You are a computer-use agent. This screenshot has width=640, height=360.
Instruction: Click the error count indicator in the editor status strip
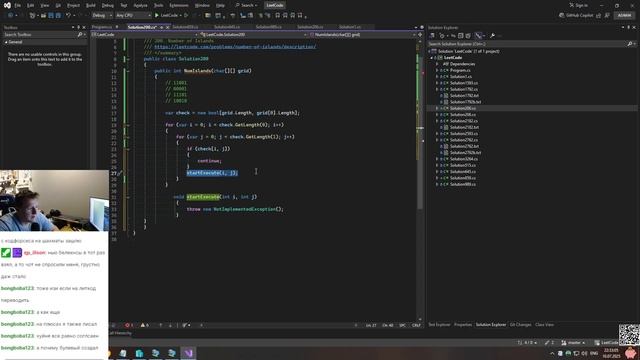tap(129, 325)
